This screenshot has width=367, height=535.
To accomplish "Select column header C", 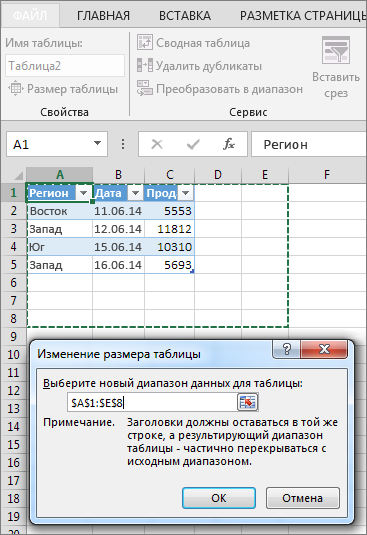I will pos(170,175).
